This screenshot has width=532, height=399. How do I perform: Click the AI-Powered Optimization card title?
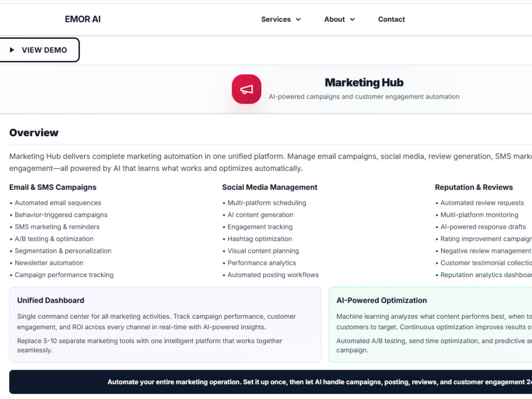pyautogui.click(x=381, y=301)
